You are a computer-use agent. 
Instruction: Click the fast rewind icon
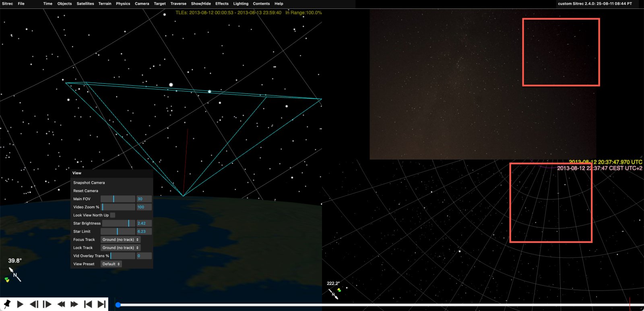[x=61, y=304]
